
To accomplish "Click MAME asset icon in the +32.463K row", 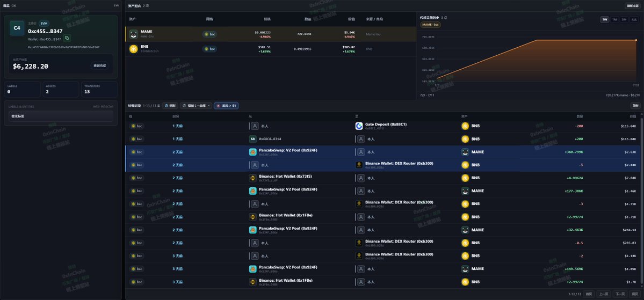I will (x=465, y=230).
